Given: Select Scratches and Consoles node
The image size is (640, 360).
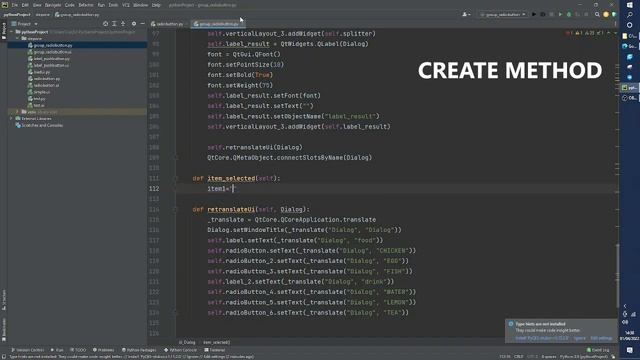Looking at the screenshot, I should pos(39,125).
